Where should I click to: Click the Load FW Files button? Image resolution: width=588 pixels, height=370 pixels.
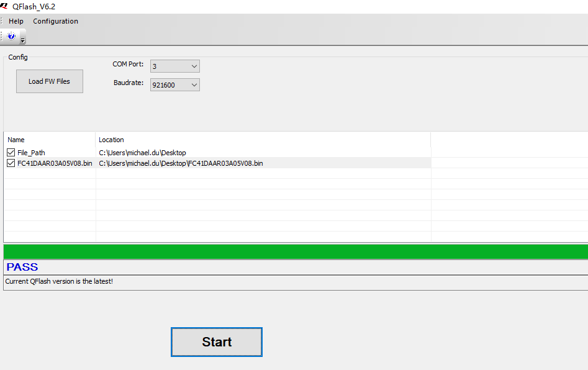click(49, 81)
